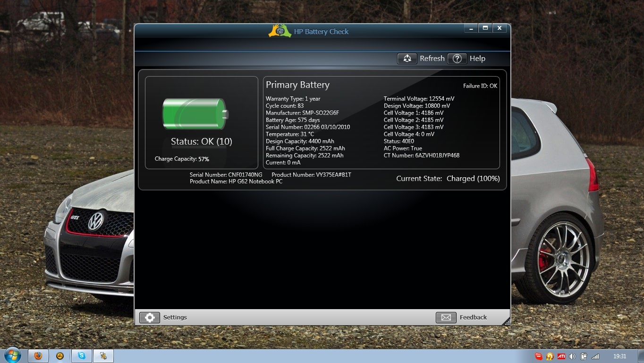Maximize the HP Battery Check window
This screenshot has height=363, width=644.
tap(485, 28)
